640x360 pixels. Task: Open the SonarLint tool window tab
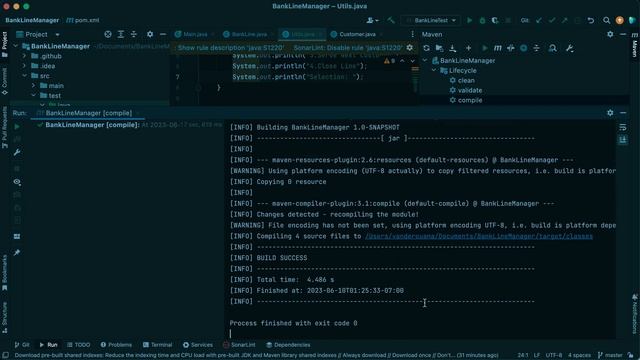[x=239, y=345]
